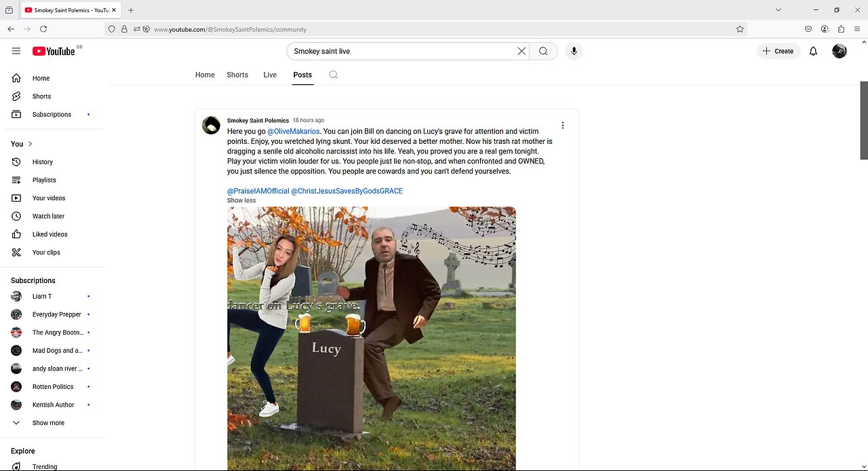Go back in browser

click(11, 29)
